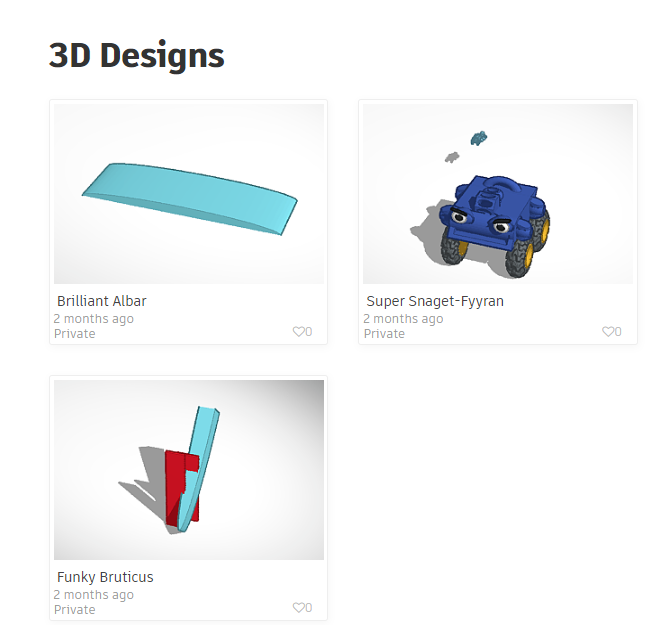This screenshot has height=625, width=652.
Task: Open the Funky Bruticus thumbnail preview
Action: (189, 470)
